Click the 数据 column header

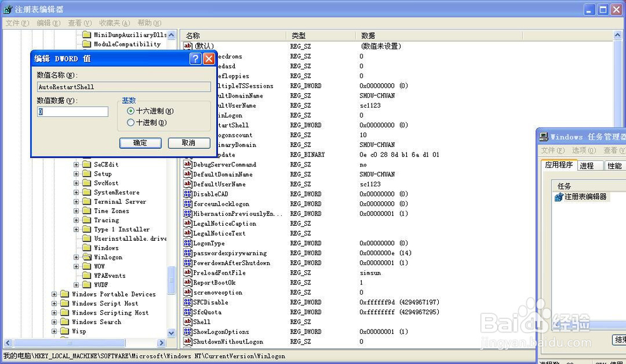[439, 36]
